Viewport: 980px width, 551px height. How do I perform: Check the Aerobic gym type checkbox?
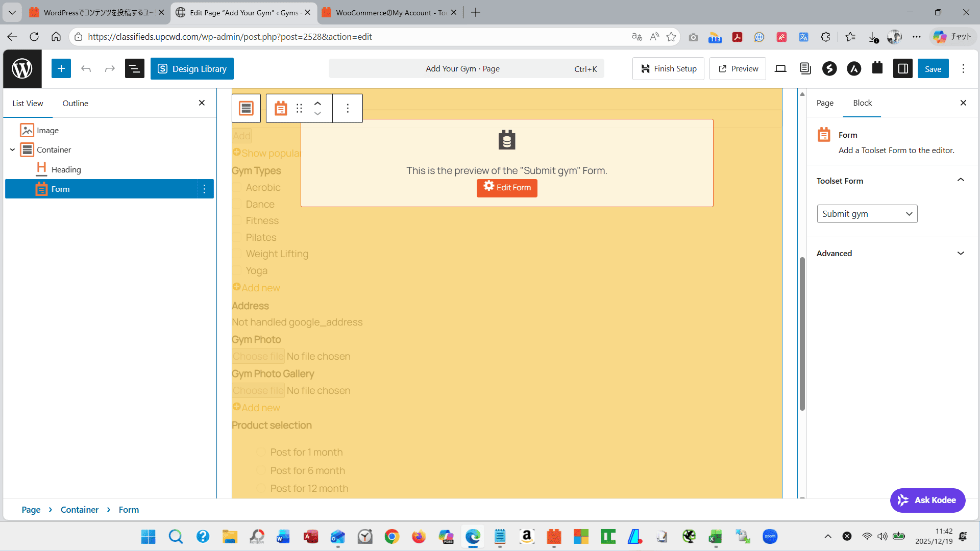pos(238,188)
